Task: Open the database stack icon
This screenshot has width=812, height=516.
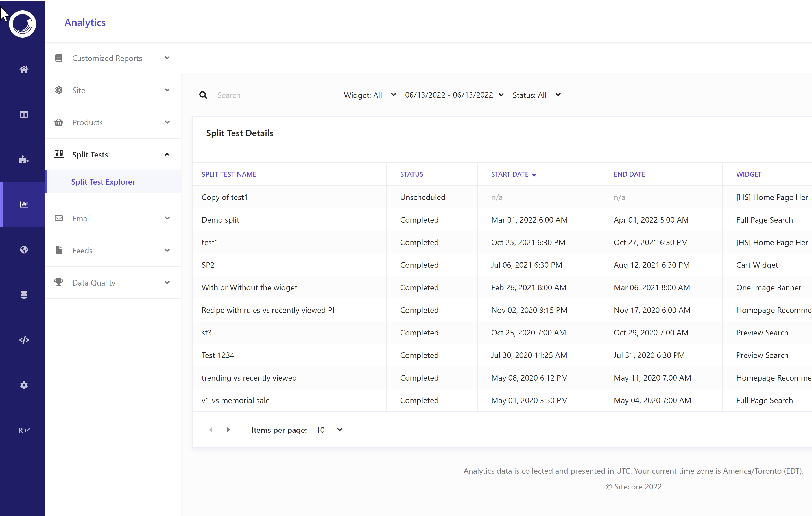Action: click(x=24, y=295)
